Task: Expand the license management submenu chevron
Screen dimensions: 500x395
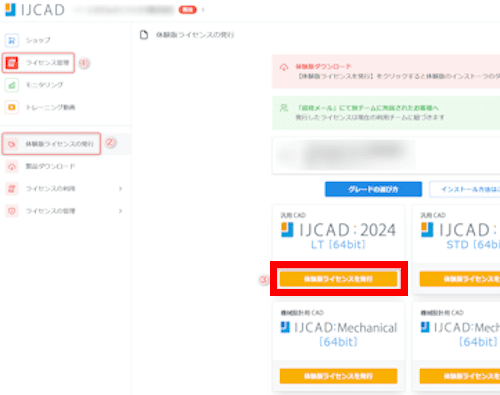Action: pos(120,211)
